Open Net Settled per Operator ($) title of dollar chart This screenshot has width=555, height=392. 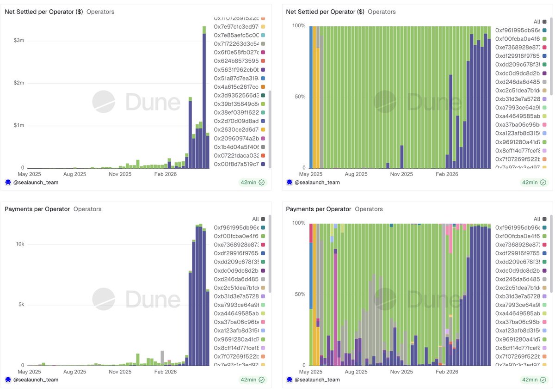point(44,12)
